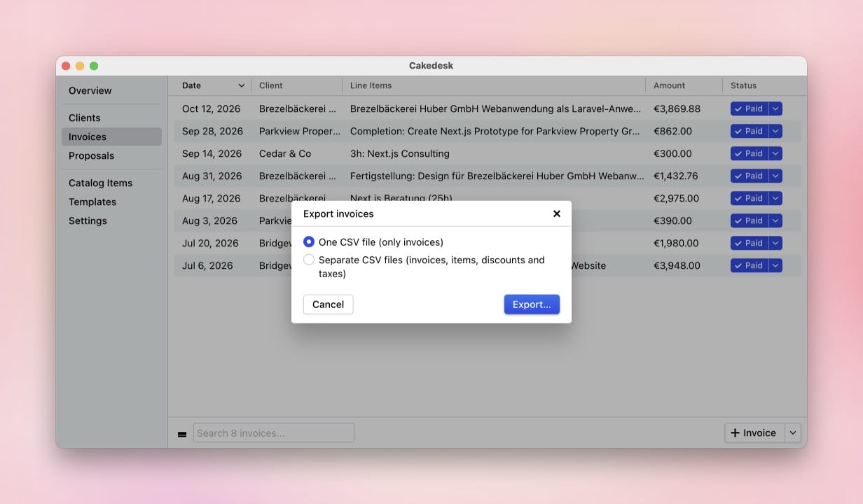This screenshot has width=863, height=504.
Task: Open status dropdown arrow for €3,869.88 invoice
Action: (x=775, y=108)
